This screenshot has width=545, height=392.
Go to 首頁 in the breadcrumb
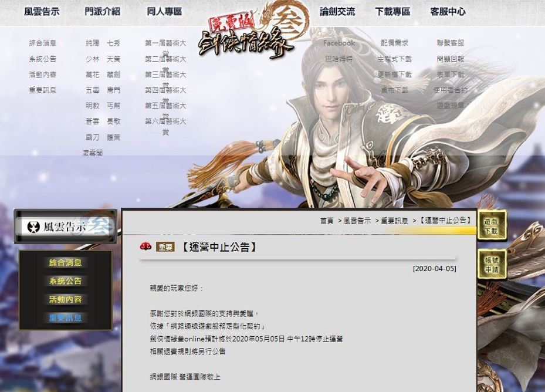point(327,221)
